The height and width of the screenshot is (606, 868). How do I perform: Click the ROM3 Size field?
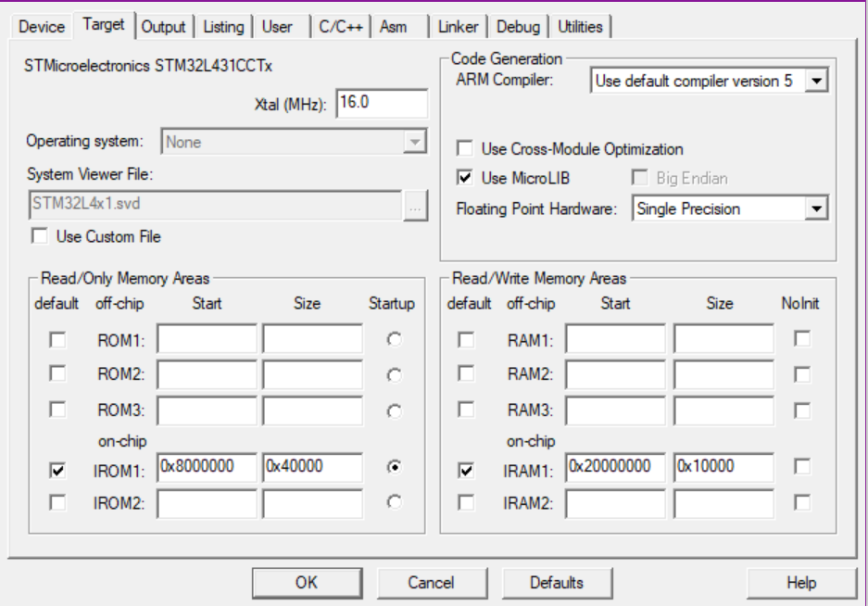click(x=313, y=410)
